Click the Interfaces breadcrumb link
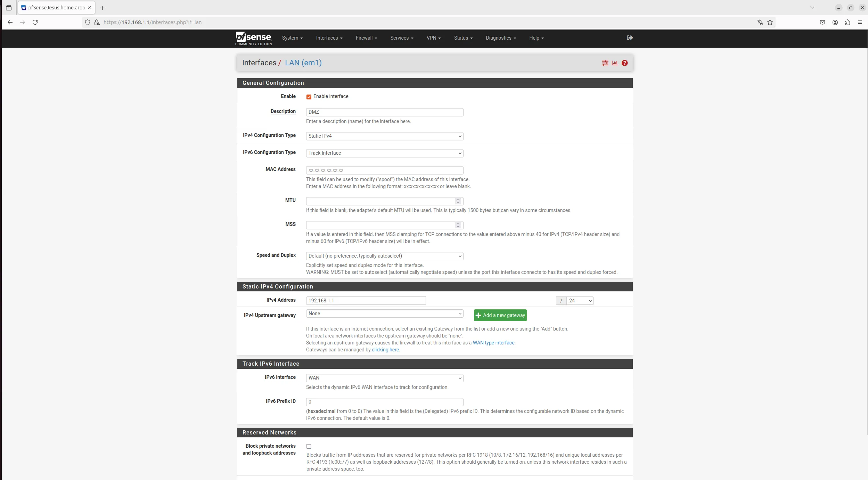 pos(259,63)
